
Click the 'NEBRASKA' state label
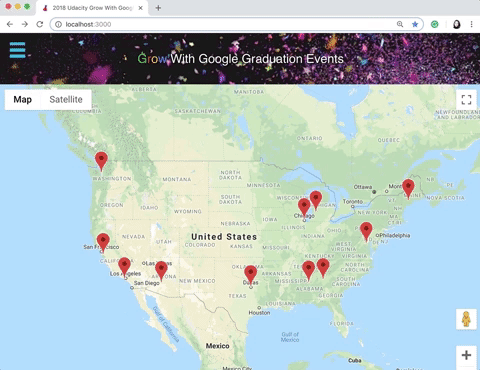coord(235,223)
